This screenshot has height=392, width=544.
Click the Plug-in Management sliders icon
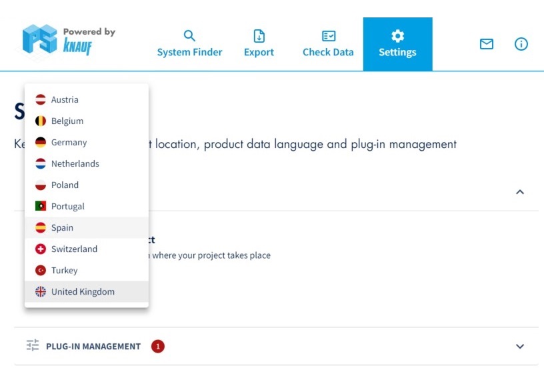[x=33, y=346]
